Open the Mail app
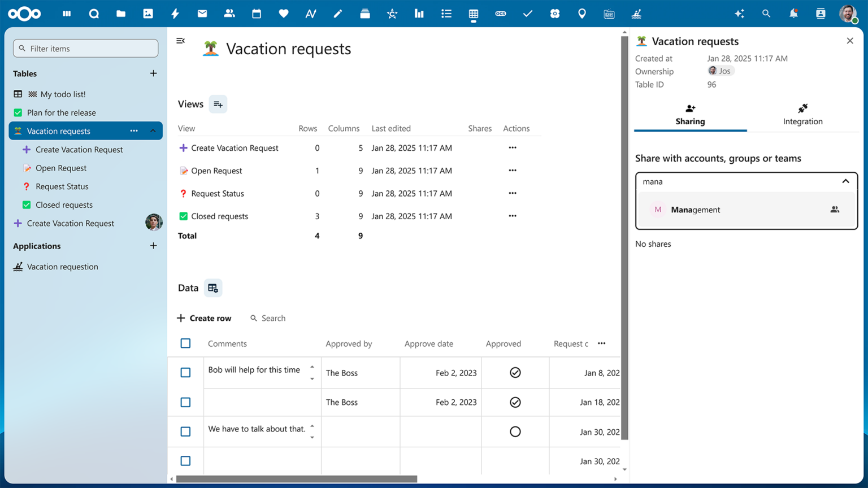The width and height of the screenshot is (868, 488). pos(202,14)
